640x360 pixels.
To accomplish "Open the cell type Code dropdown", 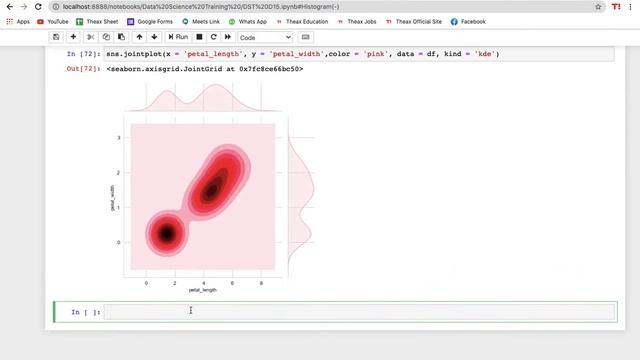I will click(x=265, y=38).
